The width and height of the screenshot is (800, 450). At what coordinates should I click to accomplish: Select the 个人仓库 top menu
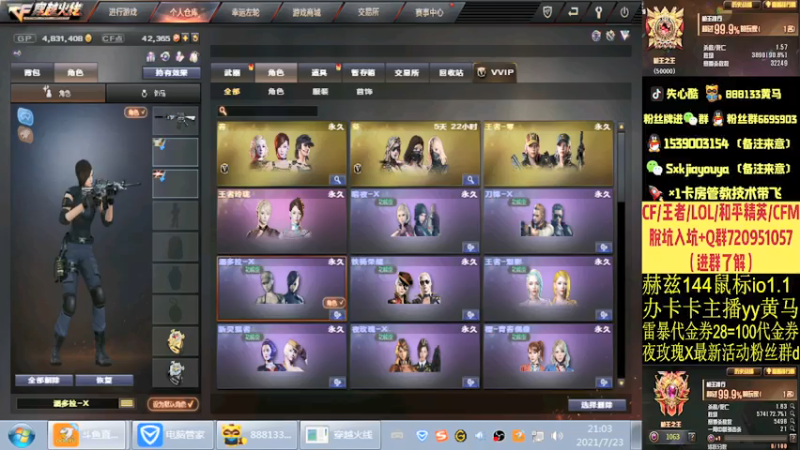pos(184,12)
